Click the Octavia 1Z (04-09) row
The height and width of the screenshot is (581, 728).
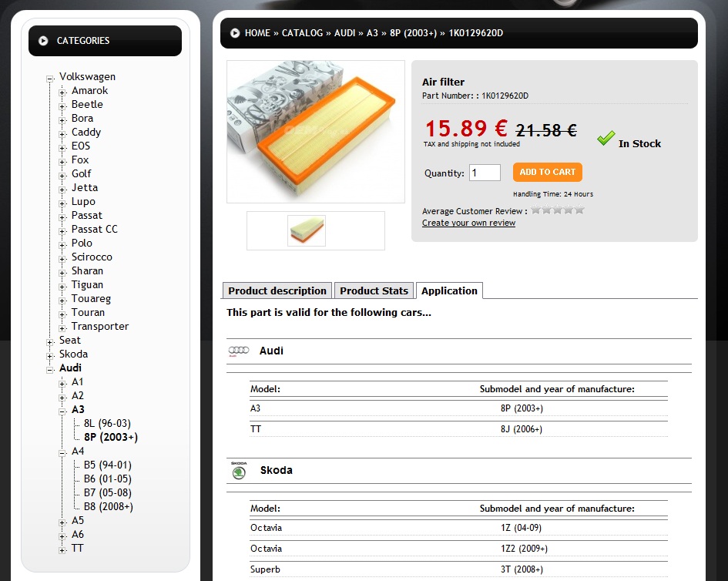click(x=458, y=528)
